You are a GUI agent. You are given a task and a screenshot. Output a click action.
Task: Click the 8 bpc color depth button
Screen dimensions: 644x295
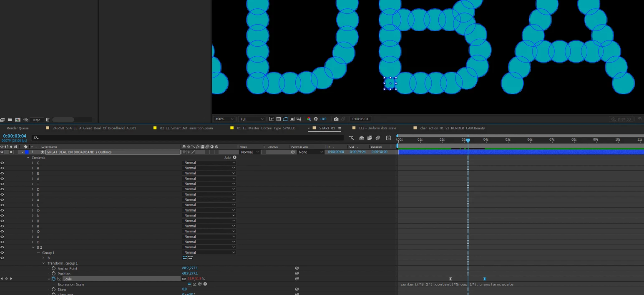coord(37,120)
